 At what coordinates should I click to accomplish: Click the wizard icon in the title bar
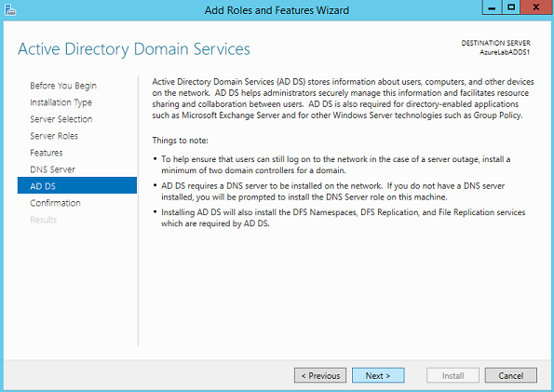tap(10, 10)
